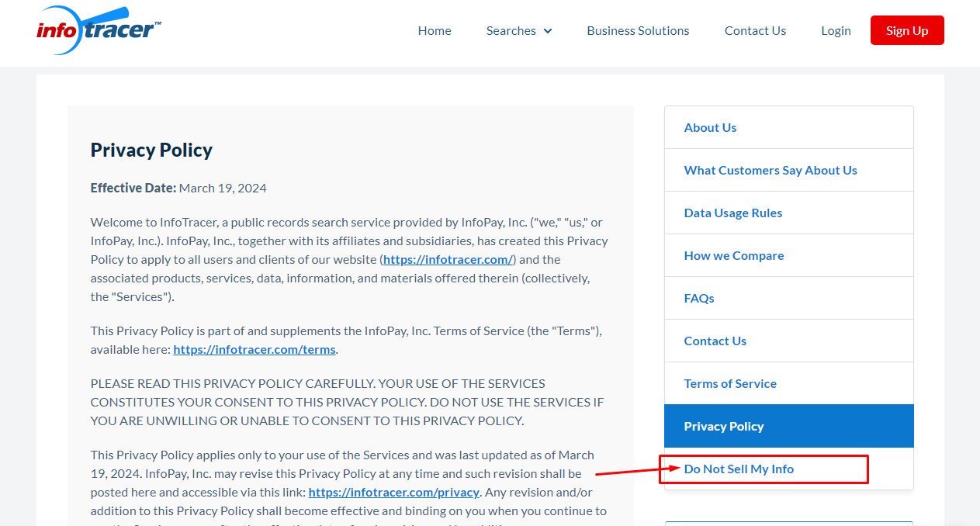View Data Usage Rules page
This screenshot has width=980, height=526.
[789, 213]
